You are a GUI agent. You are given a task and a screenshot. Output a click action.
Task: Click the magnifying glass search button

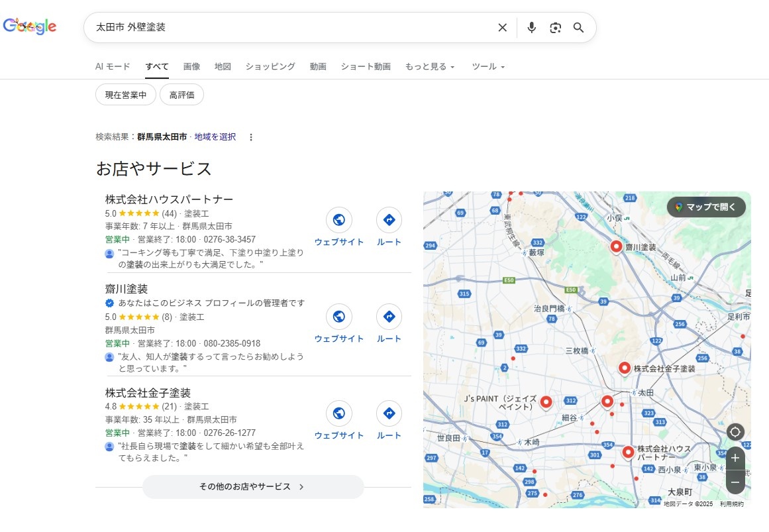(x=579, y=28)
